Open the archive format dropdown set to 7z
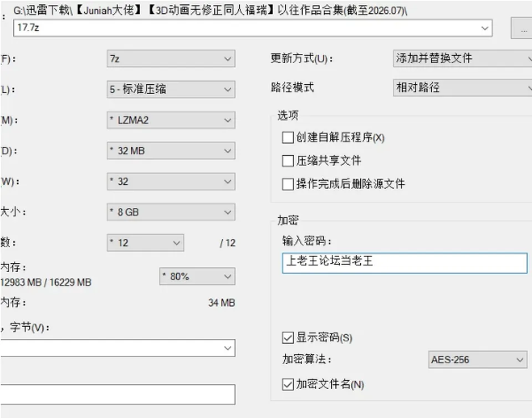This screenshot has width=532, height=418. [x=171, y=59]
